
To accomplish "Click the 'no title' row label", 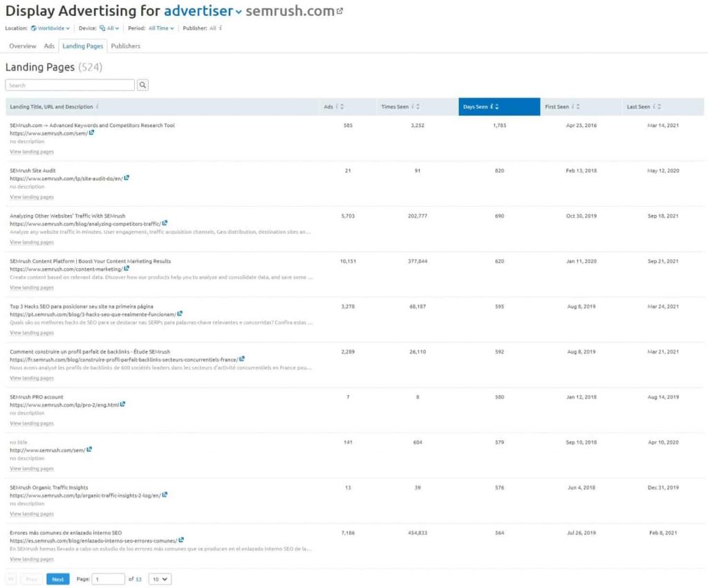I will click(19, 442).
